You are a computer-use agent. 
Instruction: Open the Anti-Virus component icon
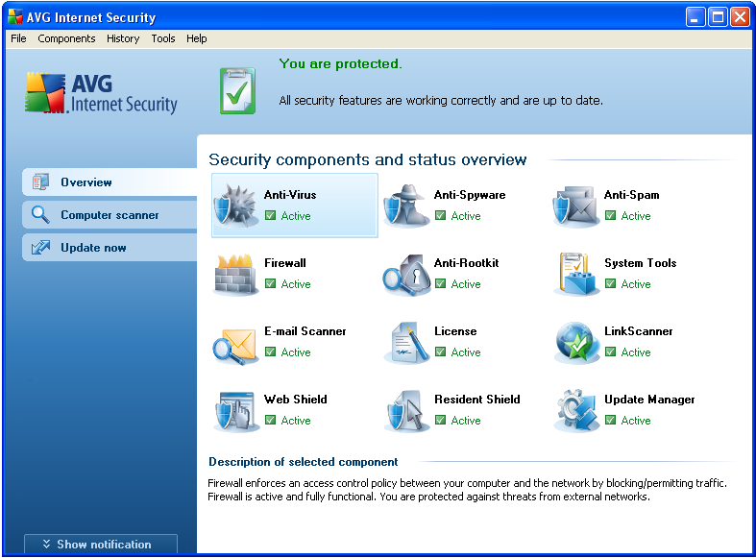click(x=235, y=206)
